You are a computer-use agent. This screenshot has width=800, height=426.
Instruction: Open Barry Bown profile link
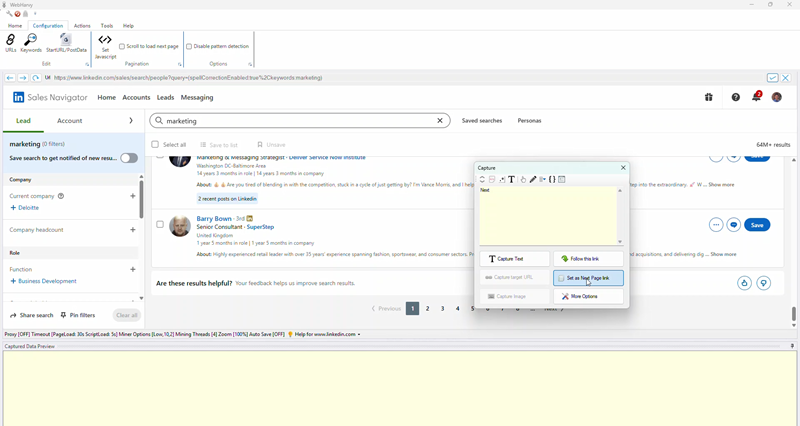click(214, 218)
